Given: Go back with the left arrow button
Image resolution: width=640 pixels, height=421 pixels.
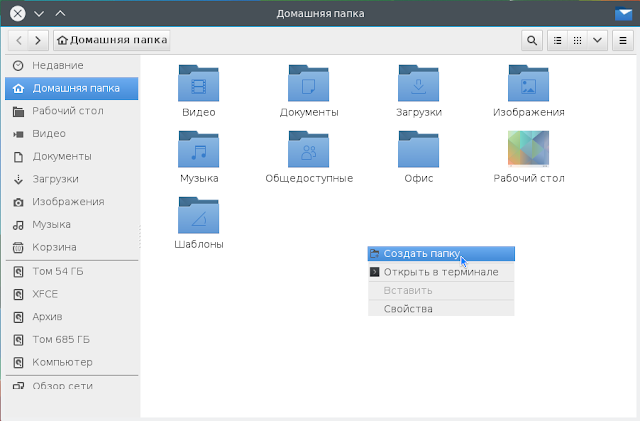Looking at the screenshot, I should 19,40.
